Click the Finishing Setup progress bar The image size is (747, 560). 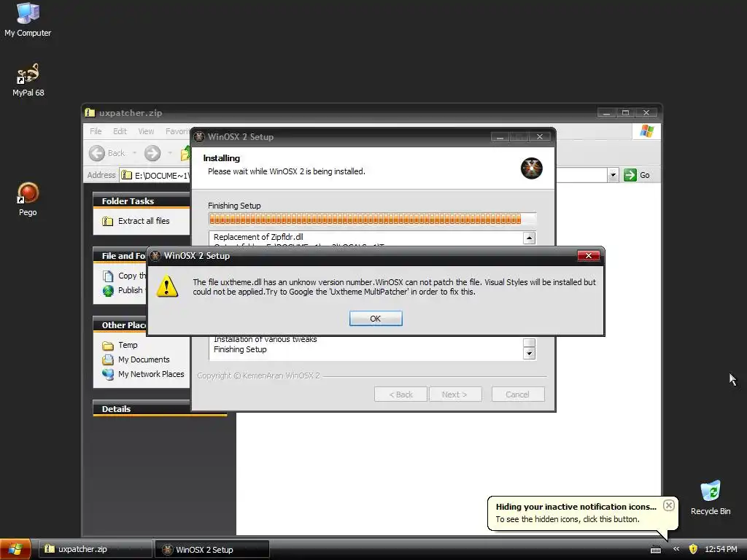point(372,219)
